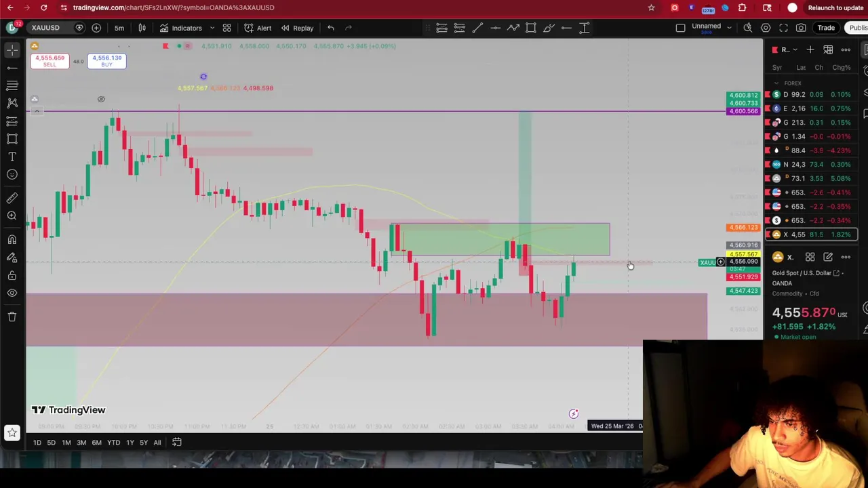Screen dimensions: 868x488
Task: Sort watchlist by Chg% column
Action: pos(841,68)
